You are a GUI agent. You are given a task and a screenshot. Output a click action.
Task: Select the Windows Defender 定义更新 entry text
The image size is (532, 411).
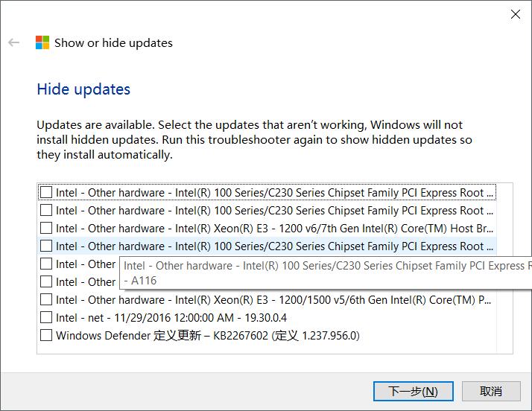click(207, 336)
